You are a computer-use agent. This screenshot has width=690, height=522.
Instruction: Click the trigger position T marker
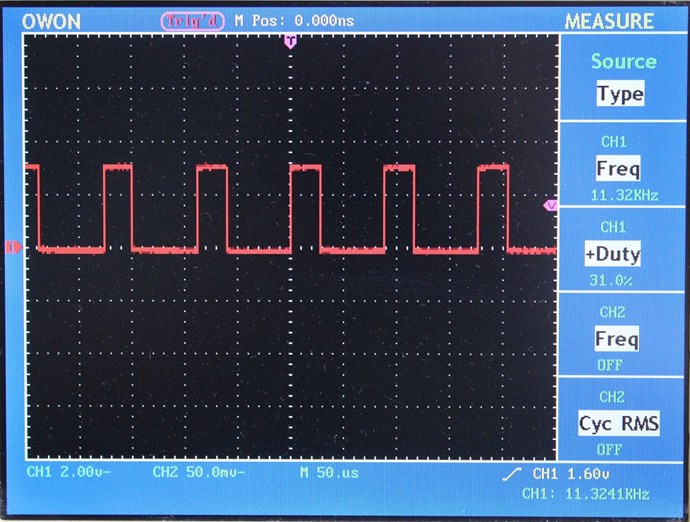(x=290, y=42)
